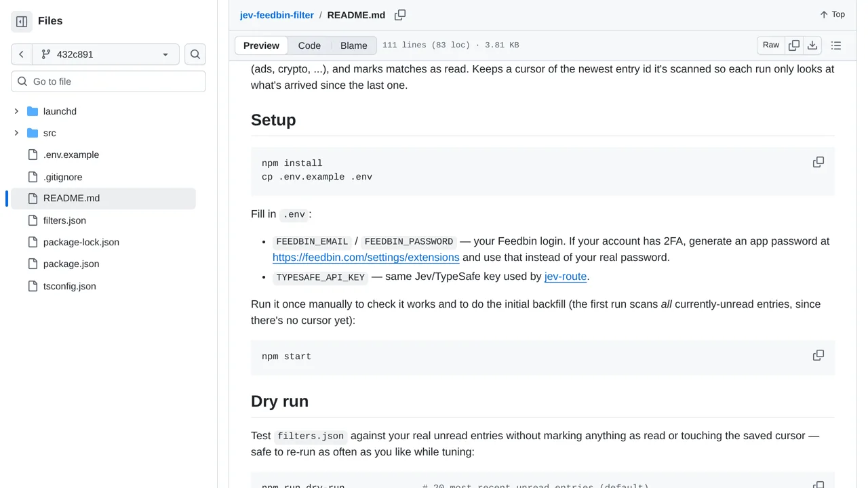Switch to the Code tab
868x488 pixels.
click(x=309, y=45)
